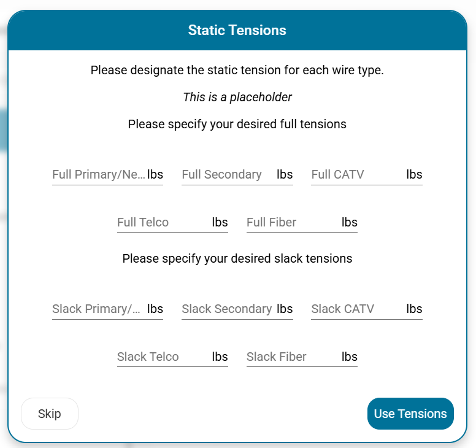Click the 'This is a placeholder' italic text
The image size is (476, 448).
point(237,97)
